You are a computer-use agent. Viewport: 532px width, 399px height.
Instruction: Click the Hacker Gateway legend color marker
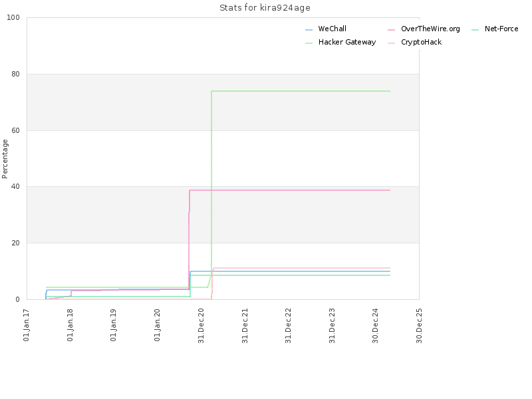tap(309, 43)
